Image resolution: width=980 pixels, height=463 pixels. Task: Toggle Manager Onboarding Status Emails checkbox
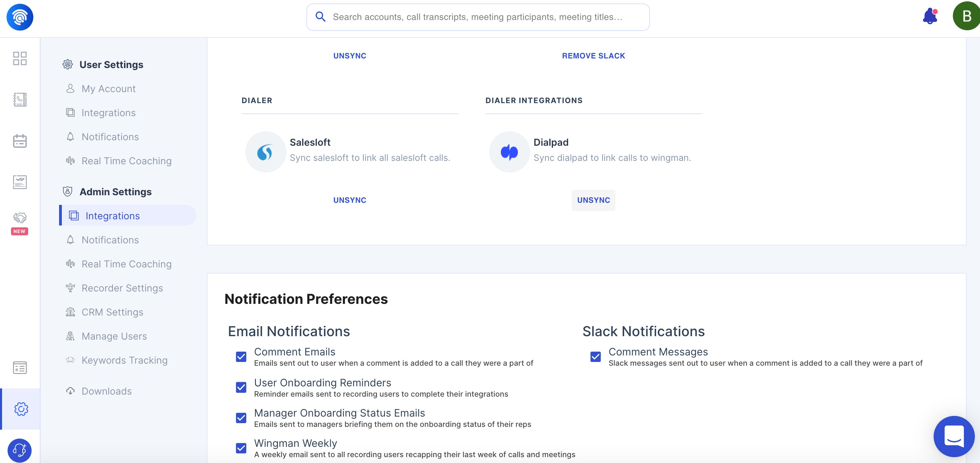point(241,418)
